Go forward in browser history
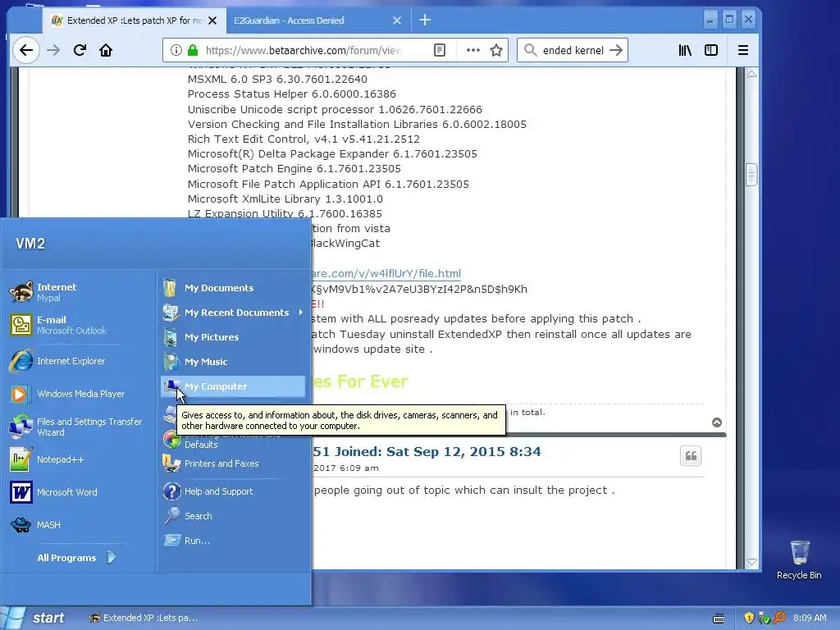The width and height of the screenshot is (840, 630). 53,50
